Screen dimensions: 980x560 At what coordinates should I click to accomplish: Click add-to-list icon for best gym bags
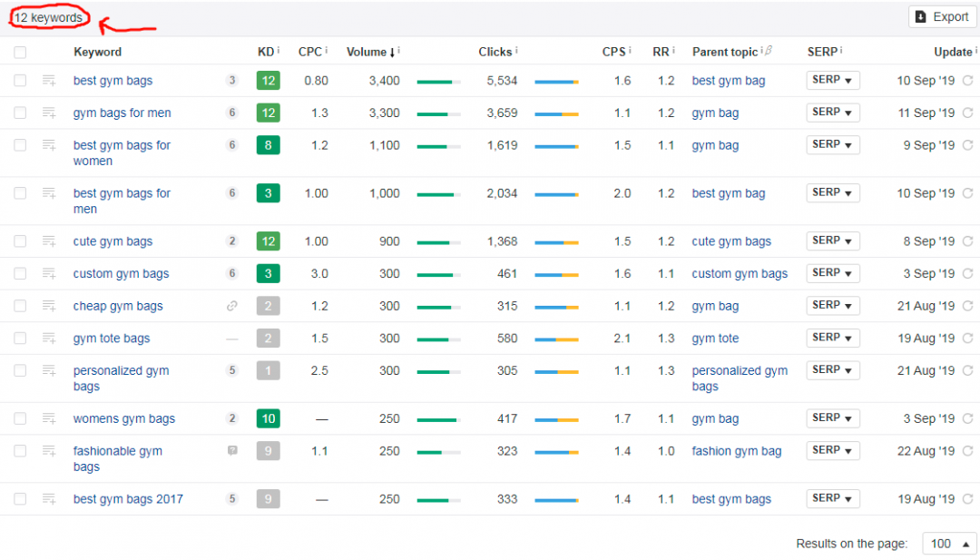click(x=49, y=81)
